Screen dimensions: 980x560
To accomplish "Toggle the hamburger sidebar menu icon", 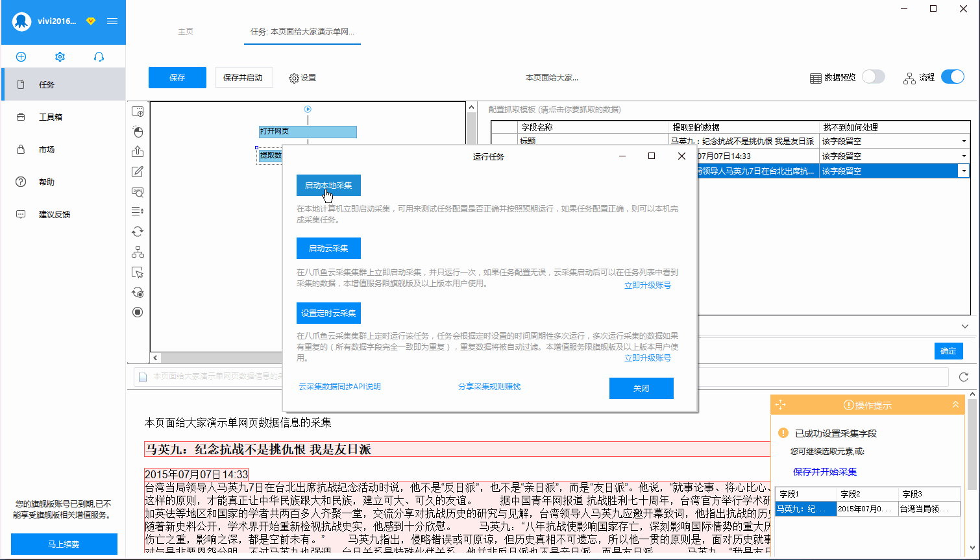I will pyautogui.click(x=112, y=21).
